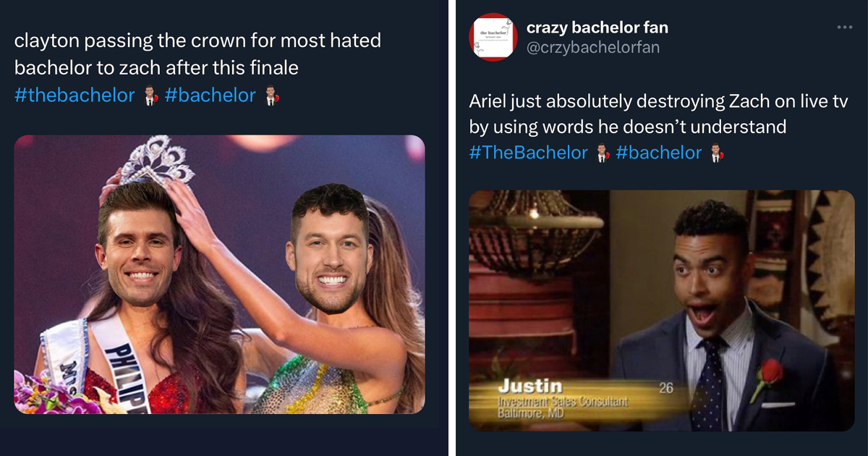Click the display name 'crazy bachelor fan'

click(x=597, y=28)
